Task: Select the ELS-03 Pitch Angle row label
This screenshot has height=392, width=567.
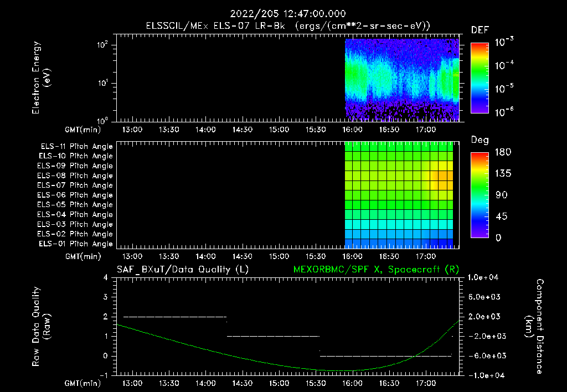Action: pyautogui.click(x=75, y=224)
